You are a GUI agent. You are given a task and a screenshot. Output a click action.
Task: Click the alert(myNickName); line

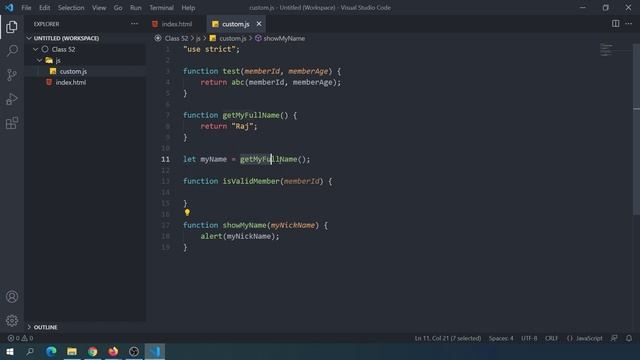coord(240,236)
